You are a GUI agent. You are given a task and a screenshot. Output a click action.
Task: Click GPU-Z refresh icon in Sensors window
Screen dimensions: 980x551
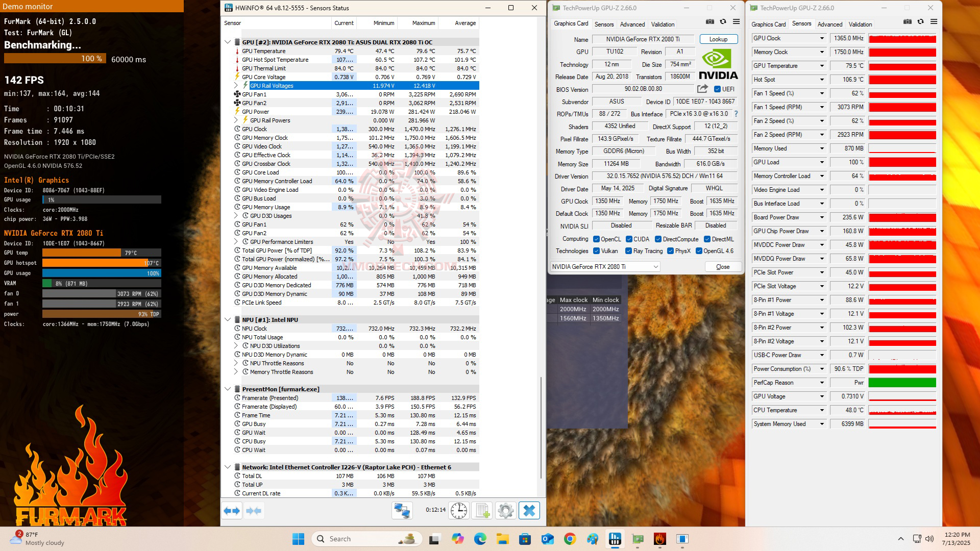(x=920, y=22)
